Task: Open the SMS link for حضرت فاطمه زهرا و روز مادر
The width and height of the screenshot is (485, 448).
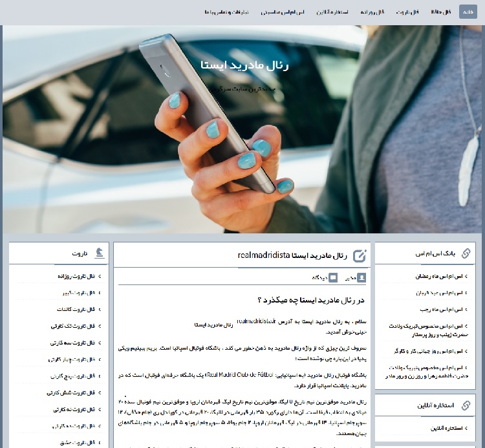Action: point(427,372)
